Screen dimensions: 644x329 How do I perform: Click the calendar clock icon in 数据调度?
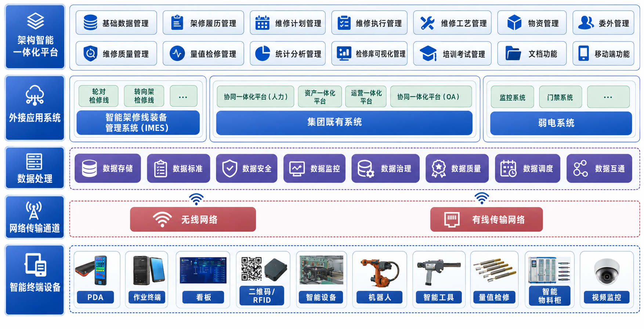[509, 169]
